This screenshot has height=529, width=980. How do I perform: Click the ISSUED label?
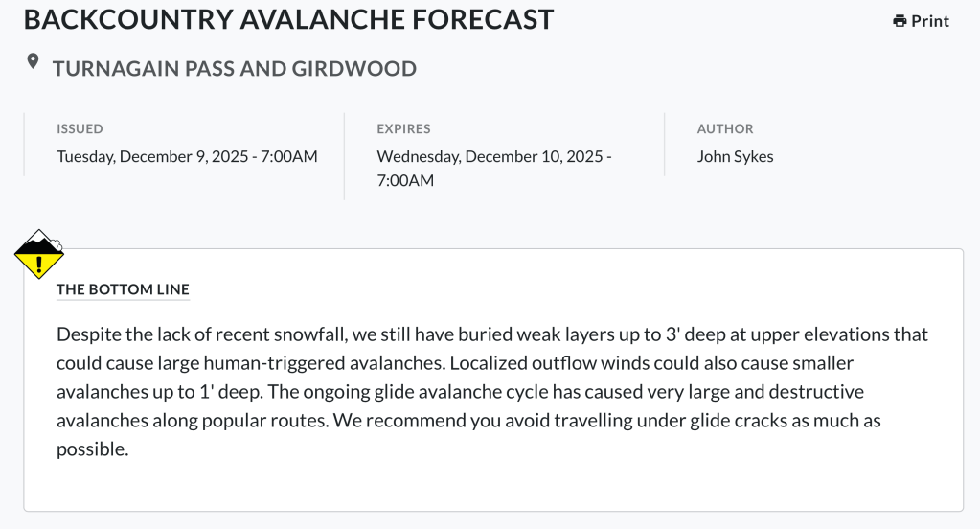80,128
